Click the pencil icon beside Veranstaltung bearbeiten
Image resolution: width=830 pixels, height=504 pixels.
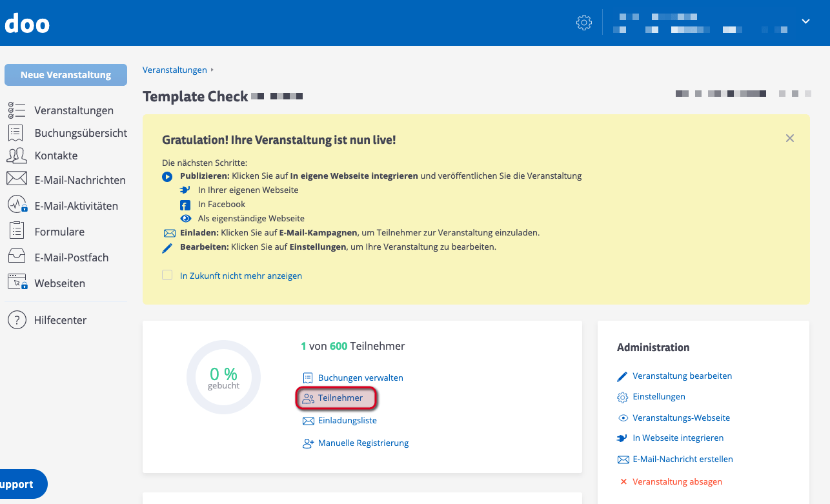[623, 376]
